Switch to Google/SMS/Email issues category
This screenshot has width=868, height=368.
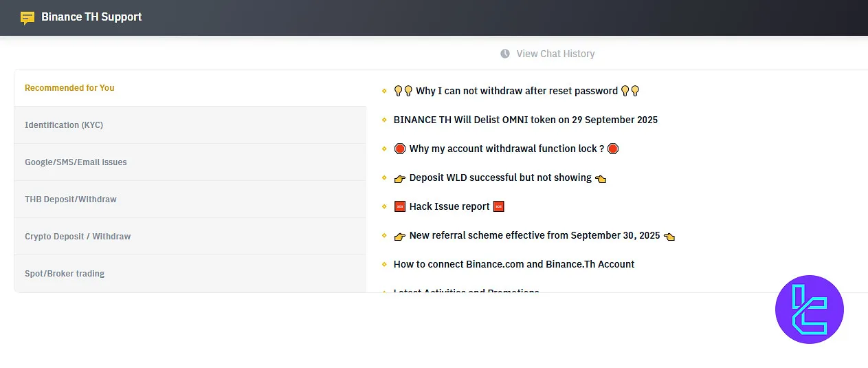click(x=76, y=162)
